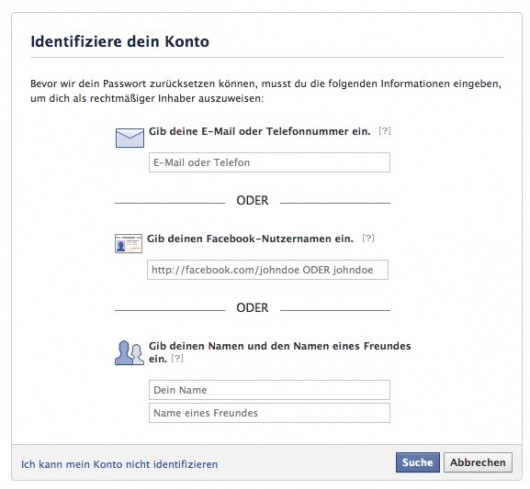Click 'Gib deinen Facebook-Nutzernamen ein' label

click(250, 239)
